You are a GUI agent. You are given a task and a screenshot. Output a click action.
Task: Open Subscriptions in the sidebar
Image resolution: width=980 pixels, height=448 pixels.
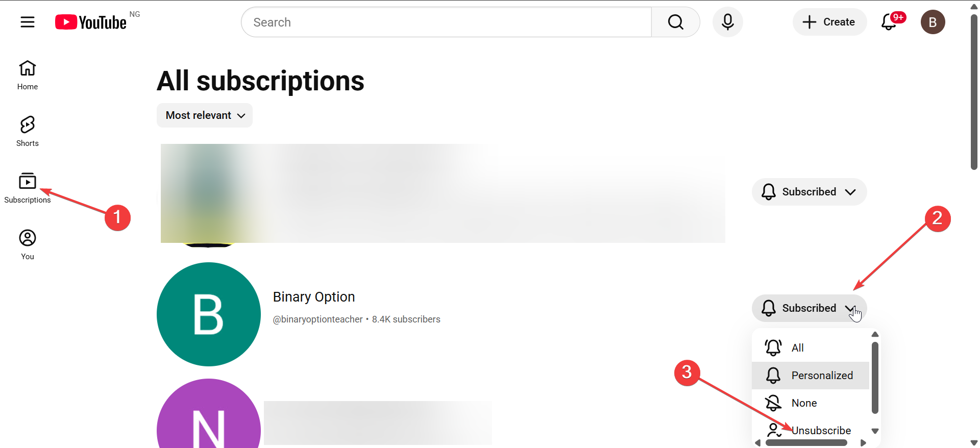[28, 188]
